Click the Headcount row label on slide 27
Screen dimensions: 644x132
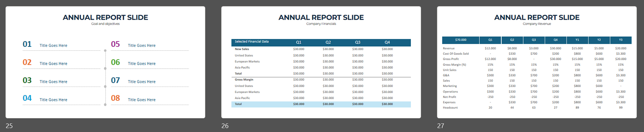click(450, 108)
